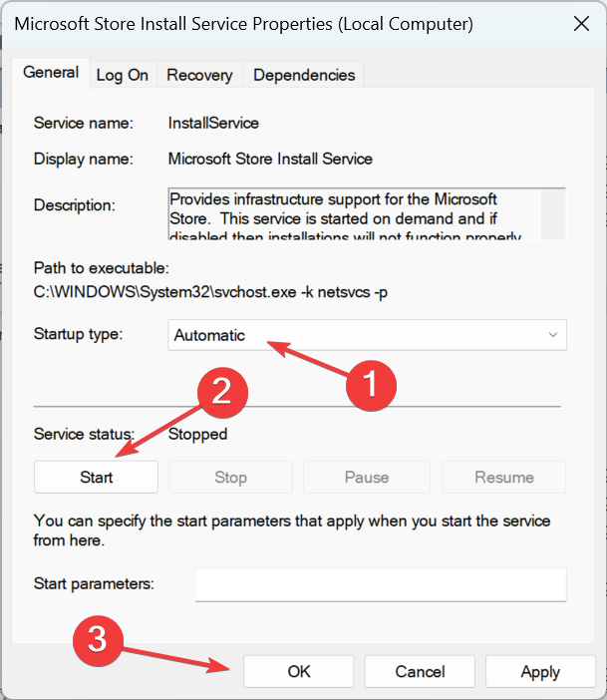
Task: Click the Display name label
Action: 84,159
